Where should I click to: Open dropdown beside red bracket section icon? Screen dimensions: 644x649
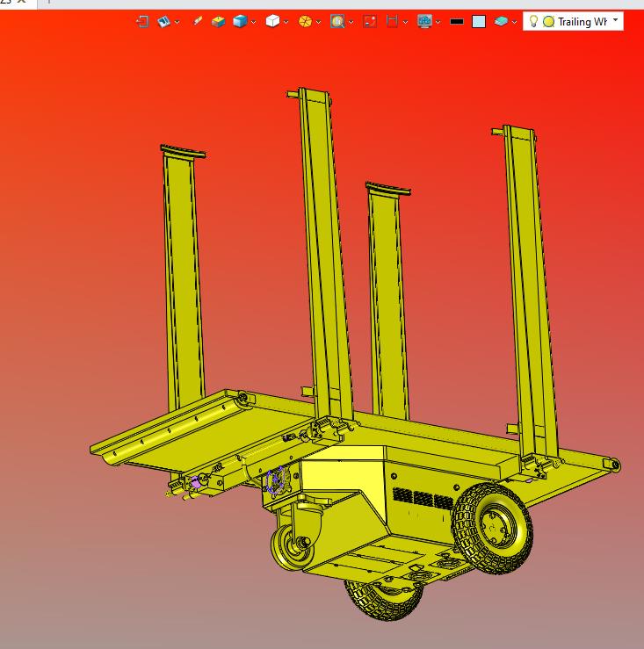coord(405,22)
